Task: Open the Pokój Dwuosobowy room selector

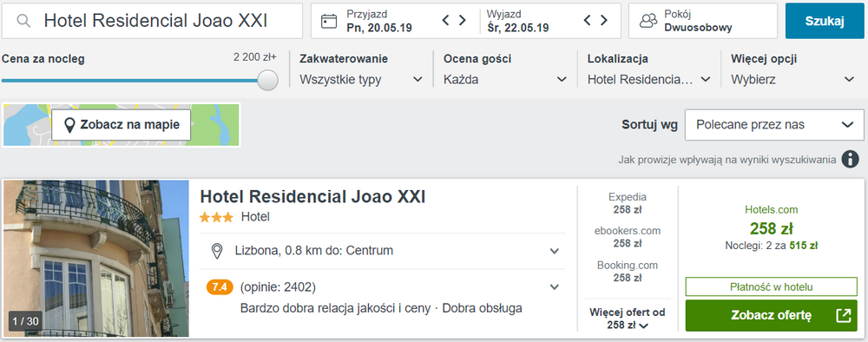Action: [x=703, y=21]
